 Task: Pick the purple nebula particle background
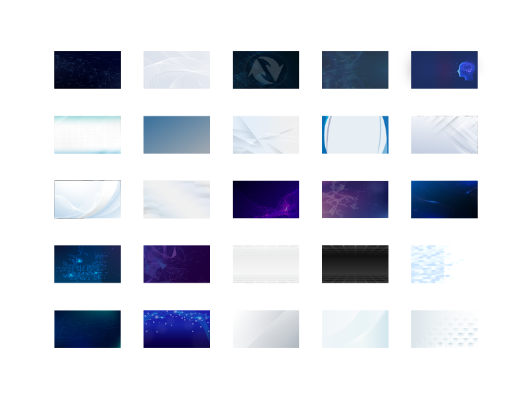click(266, 198)
